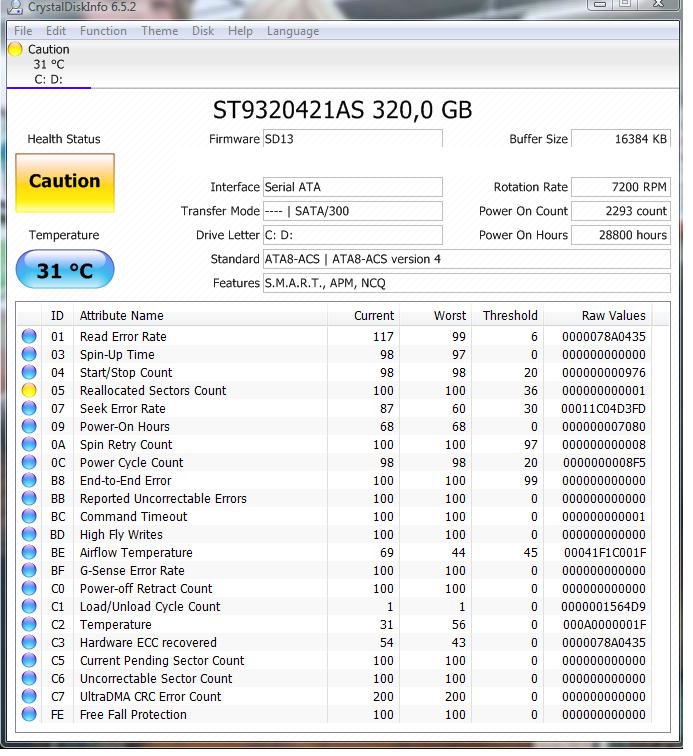The image size is (693, 756).
Task: Click blue status icon for C2 Temperature row
Action: click(x=29, y=624)
